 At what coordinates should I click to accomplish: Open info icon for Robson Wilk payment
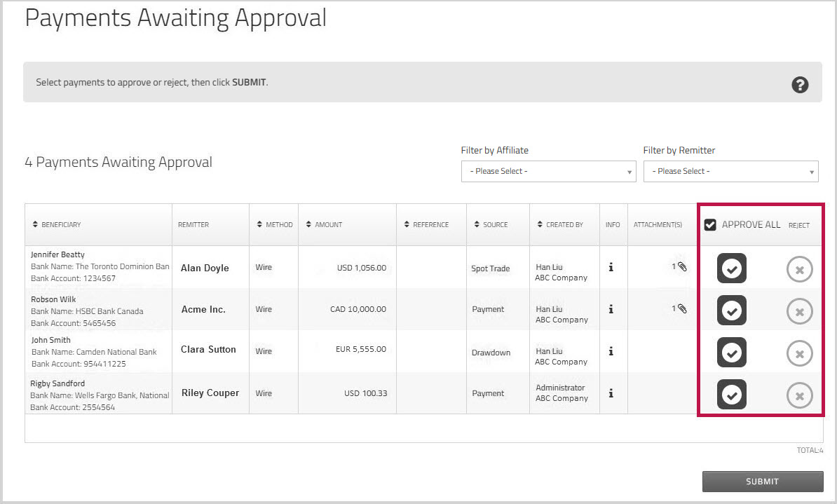[611, 309]
